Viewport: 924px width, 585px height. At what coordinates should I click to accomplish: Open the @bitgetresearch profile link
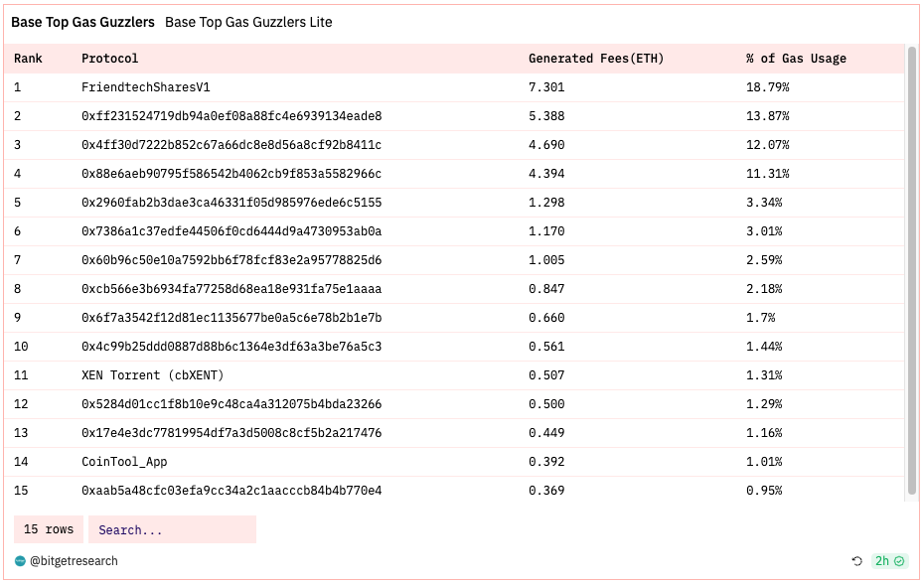point(74,561)
